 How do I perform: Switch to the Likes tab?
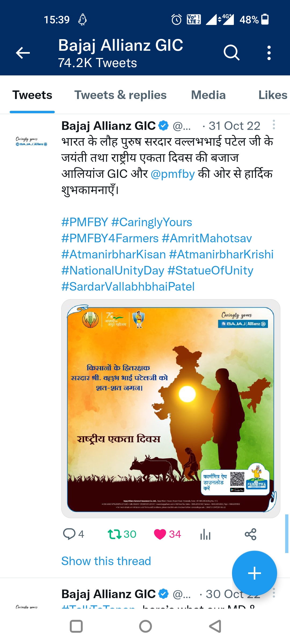pos(273,95)
